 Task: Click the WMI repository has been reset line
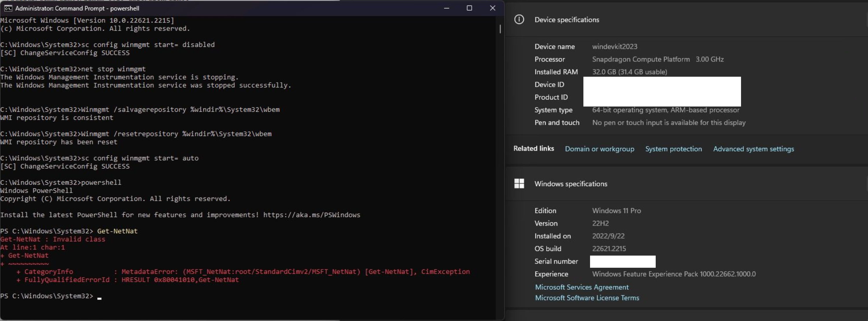click(x=59, y=142)
